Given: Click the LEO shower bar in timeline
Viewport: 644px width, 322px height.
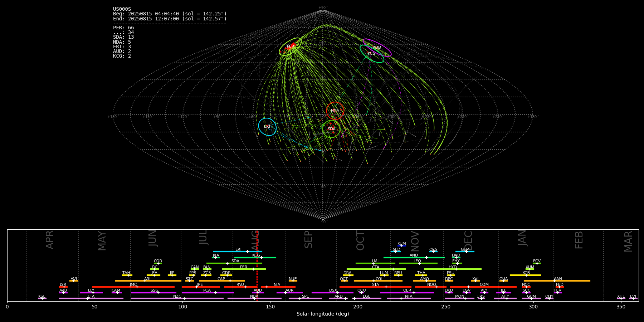Looking at the screenshot, I should tap(418, 263).
